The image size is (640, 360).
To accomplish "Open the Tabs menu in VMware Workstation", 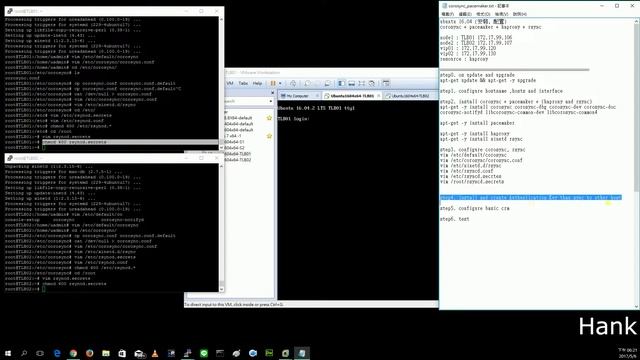I will [243, 83].
